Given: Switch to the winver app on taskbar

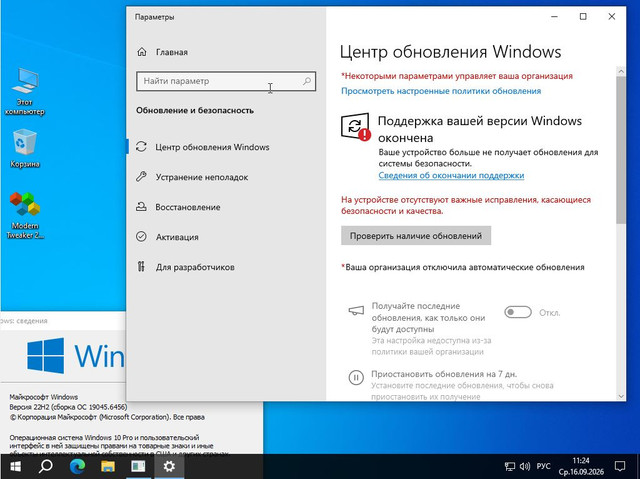Looking at the screenshot, I should [x=138, y=466].
